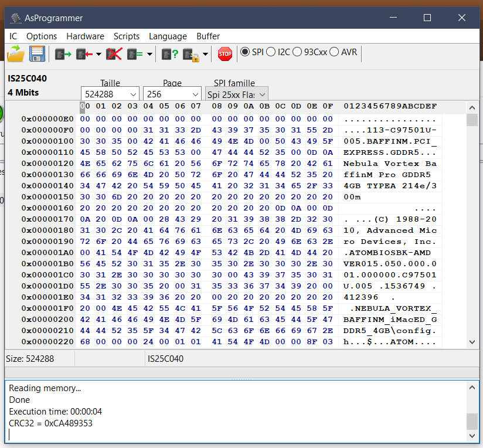Write chip with red arrow icon
483x448 pixels.
click(84, 55)
